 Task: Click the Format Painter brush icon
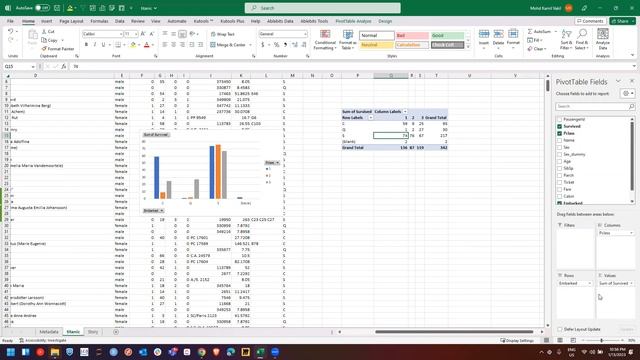click(x=44, y=49)
